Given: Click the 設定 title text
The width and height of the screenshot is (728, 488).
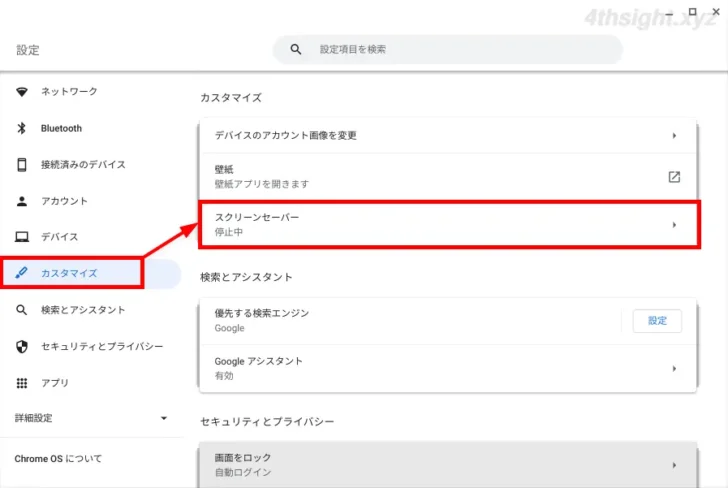Looking at the screenshot, I should click(x=28, y=50).
